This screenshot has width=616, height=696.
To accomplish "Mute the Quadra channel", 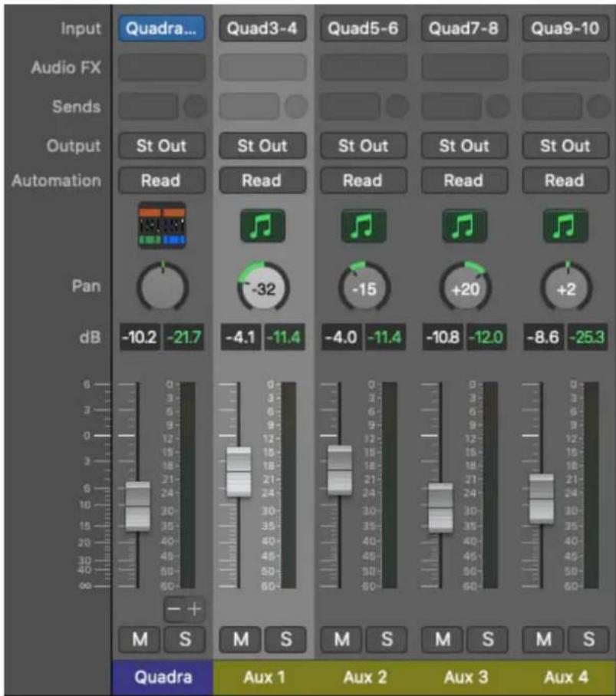I will coord(140,639).
